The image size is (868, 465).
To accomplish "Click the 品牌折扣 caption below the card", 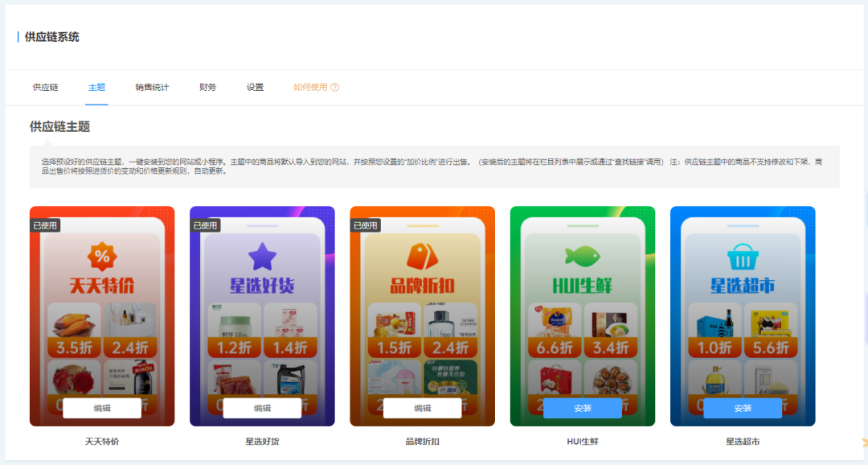I will coord(423,442).
